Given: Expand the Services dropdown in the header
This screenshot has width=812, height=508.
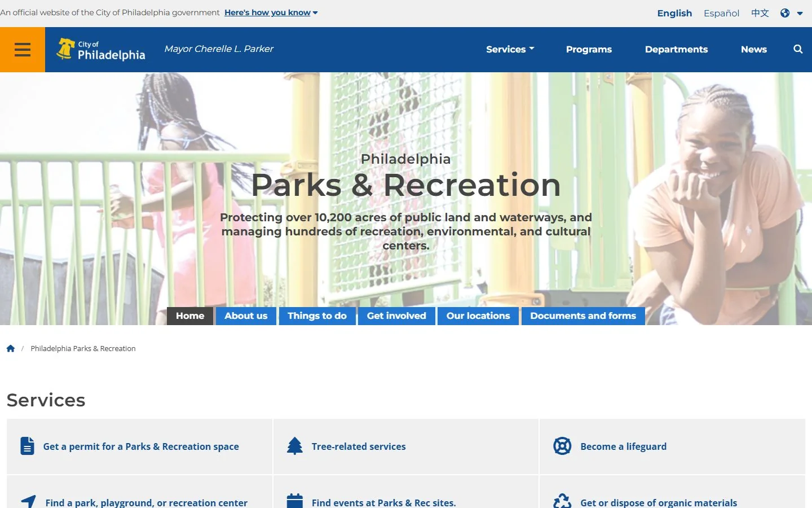Looking at the screenshot, I should point(510,49).
